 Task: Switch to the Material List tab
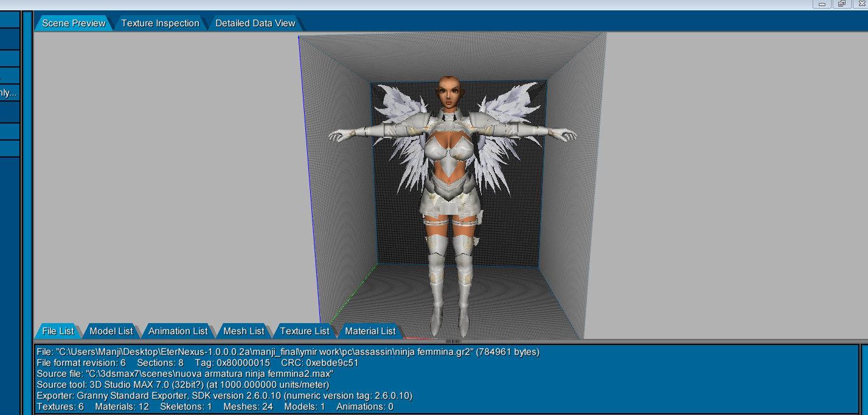[370, 331]
